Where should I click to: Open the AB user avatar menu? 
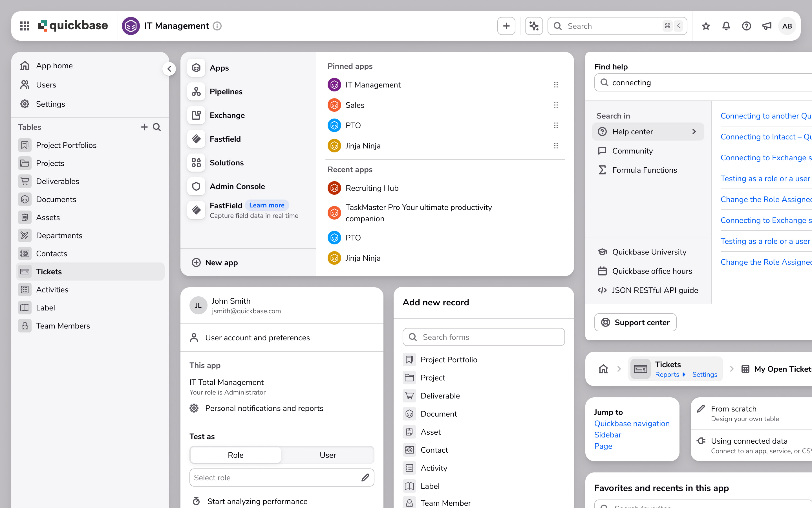pyautogui.click(x=787, y=26)
